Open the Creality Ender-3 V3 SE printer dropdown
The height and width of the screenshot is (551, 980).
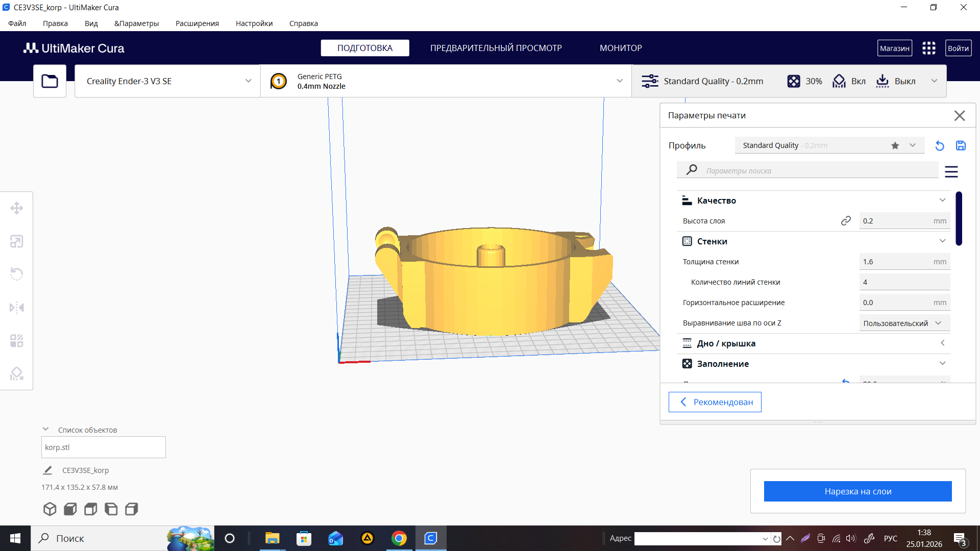tap(167, 81)
